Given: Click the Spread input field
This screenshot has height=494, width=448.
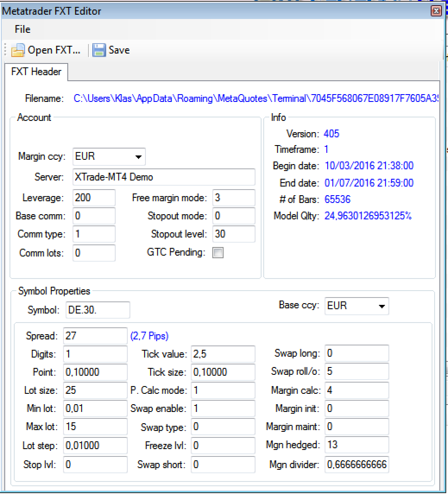Looking at the screenshot, I should click(x=95, y=336).
